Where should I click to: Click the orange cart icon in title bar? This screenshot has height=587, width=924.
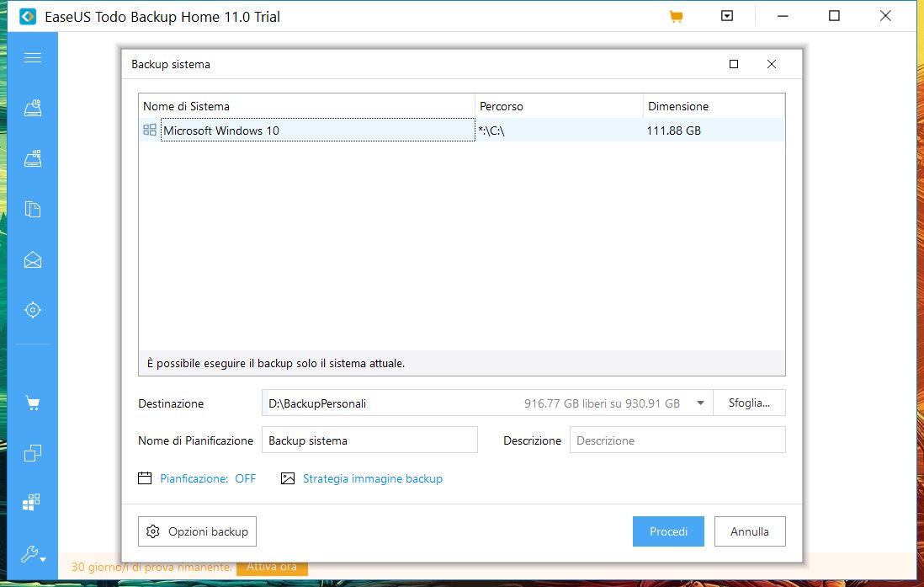[676, 17]
